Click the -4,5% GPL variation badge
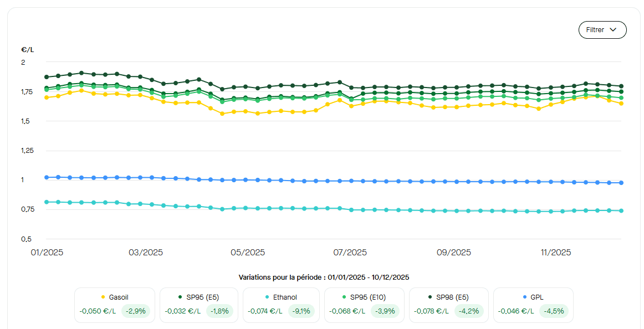 553,311
